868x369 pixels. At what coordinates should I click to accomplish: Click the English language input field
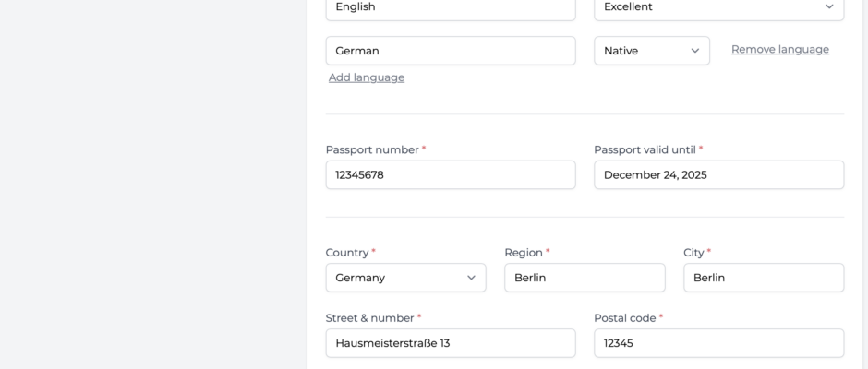(x=450, y=7)
